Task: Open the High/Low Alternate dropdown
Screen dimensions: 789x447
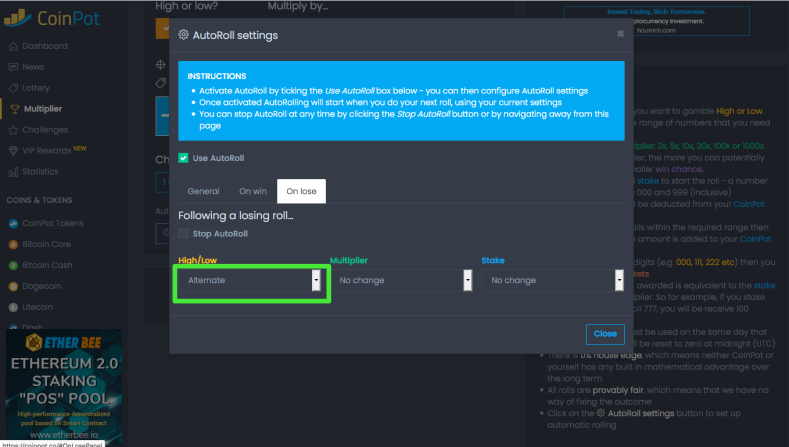Action: point(250,280)
